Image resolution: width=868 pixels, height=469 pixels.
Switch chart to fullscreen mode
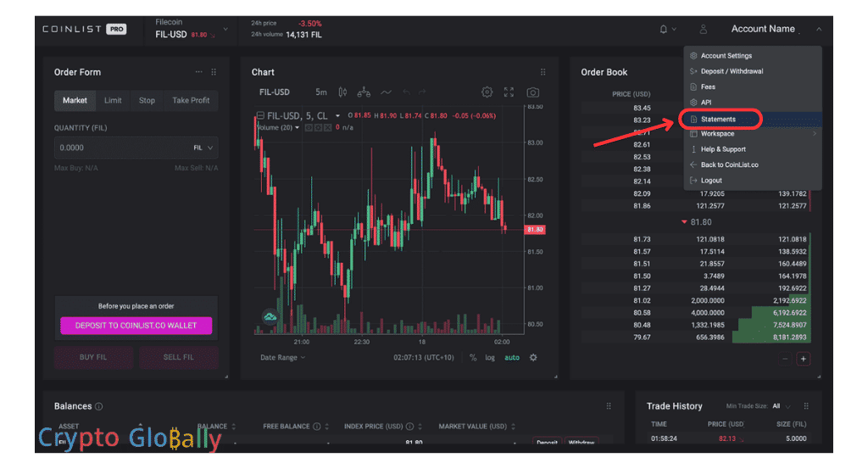509,92
